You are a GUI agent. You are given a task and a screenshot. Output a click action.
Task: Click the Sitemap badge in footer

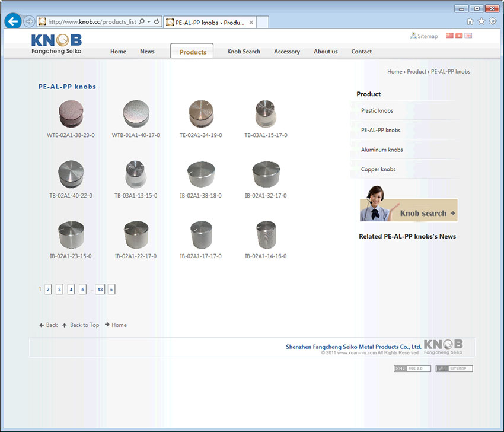pyautogui.click(x=454, y=369)
